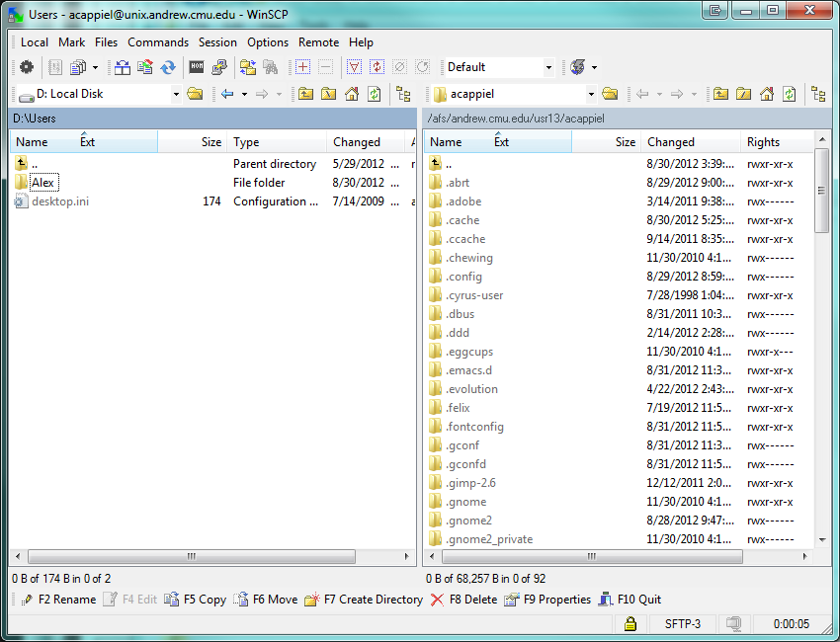The image size is (840, 642).
Task: Click F9 Properties button
Action: pyautogui.click(x=547, y=600)
